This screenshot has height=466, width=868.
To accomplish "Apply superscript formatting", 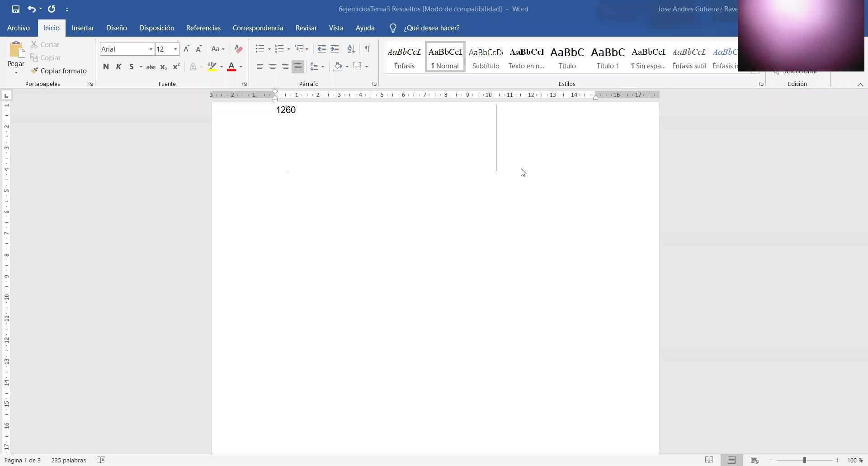I will [176, 67].
